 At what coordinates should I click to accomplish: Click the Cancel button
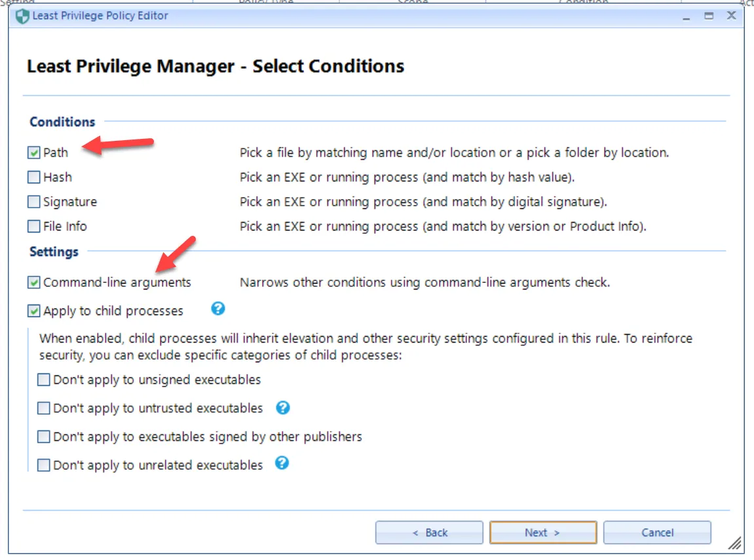click(657, 532)
